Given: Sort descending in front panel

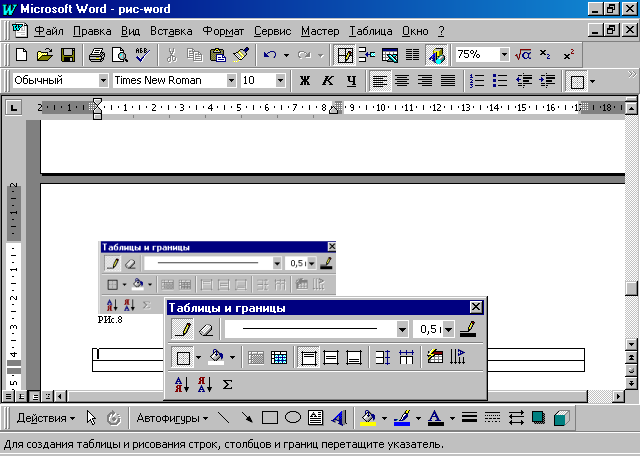Looking at the screenshot, I should pyautogui.click(x=205, y=385).
